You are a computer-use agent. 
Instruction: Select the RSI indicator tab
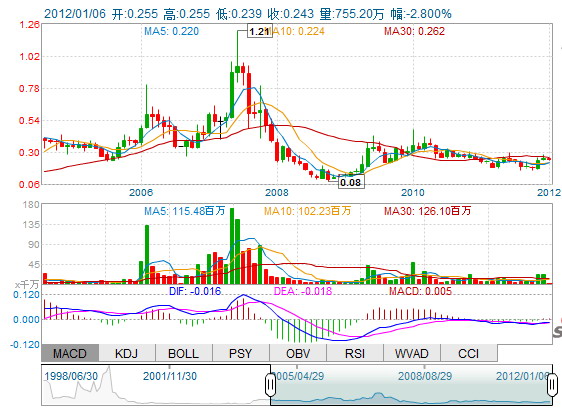click(x=355, y=353)
